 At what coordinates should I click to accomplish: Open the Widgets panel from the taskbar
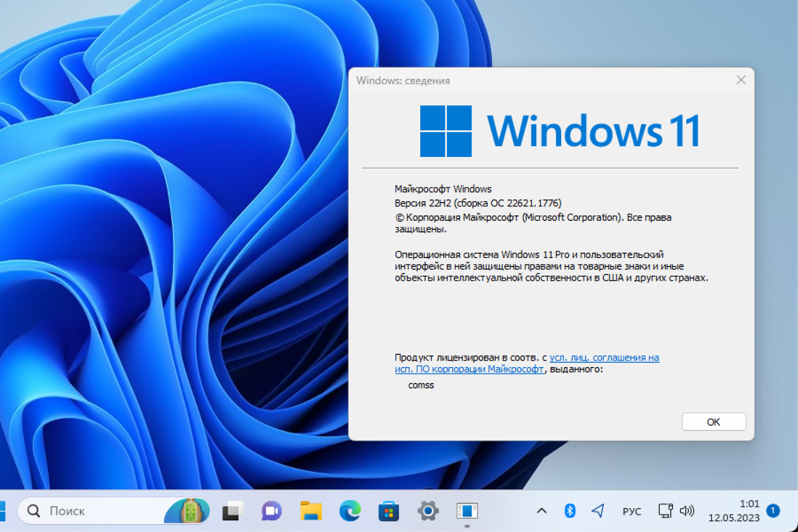192,511
